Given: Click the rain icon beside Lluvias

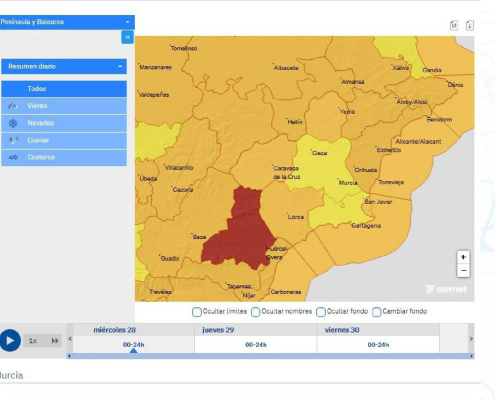Looking at the screenshot, I should pos(13,140).
